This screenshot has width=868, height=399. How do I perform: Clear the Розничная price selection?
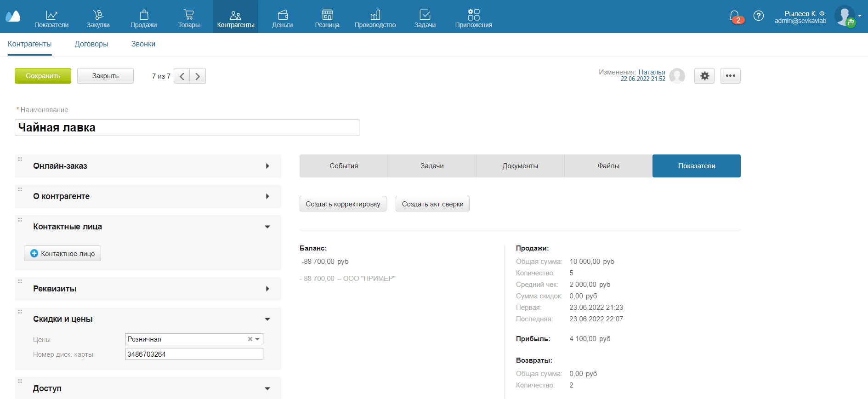[250, 339]
